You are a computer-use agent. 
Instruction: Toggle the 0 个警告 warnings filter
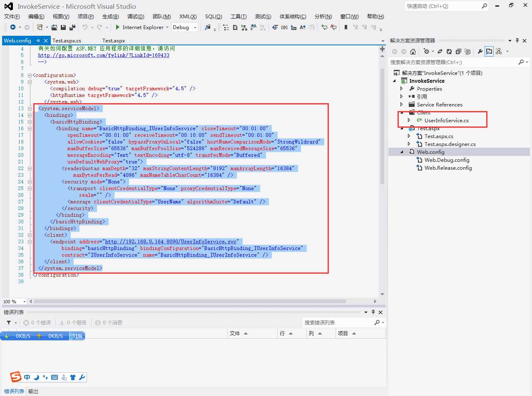tap(73, 323)
